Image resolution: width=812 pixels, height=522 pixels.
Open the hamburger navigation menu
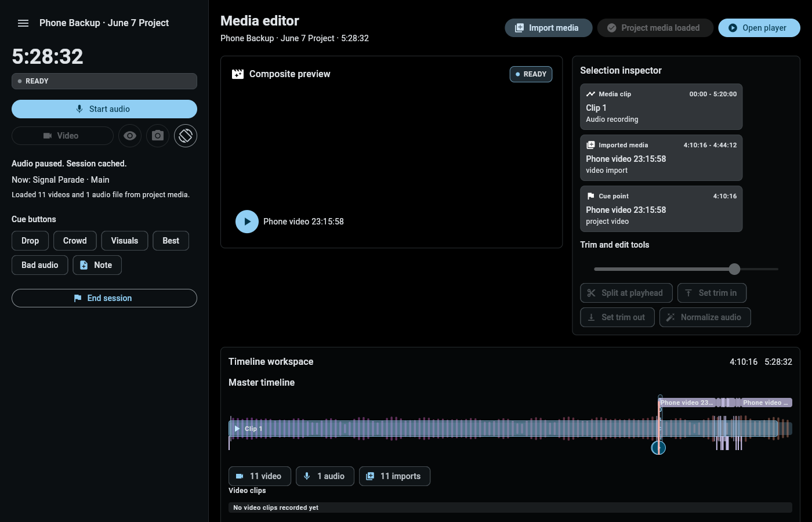coord(23,23)
